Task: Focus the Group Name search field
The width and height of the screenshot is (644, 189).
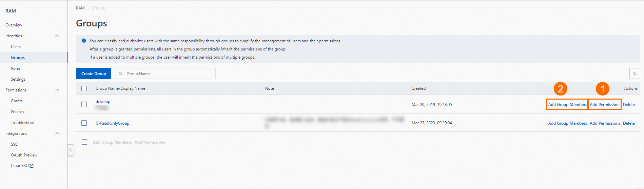Action: tap(165, 73)
